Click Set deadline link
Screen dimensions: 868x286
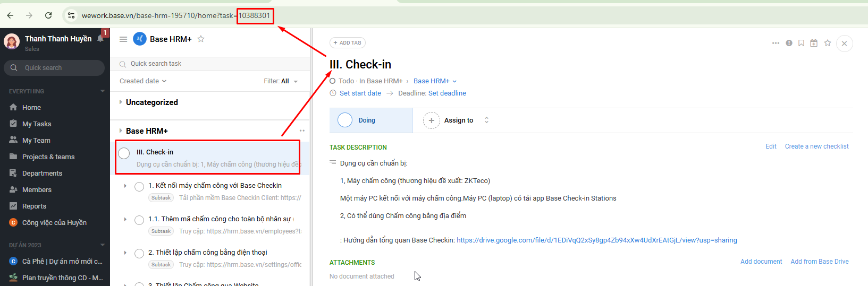coord(447,93)
